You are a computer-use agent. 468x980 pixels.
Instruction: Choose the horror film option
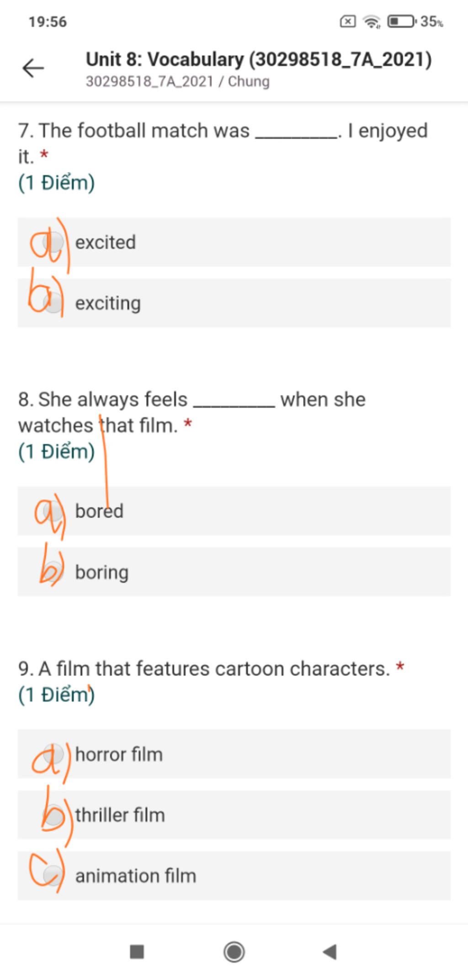[234, 754]
